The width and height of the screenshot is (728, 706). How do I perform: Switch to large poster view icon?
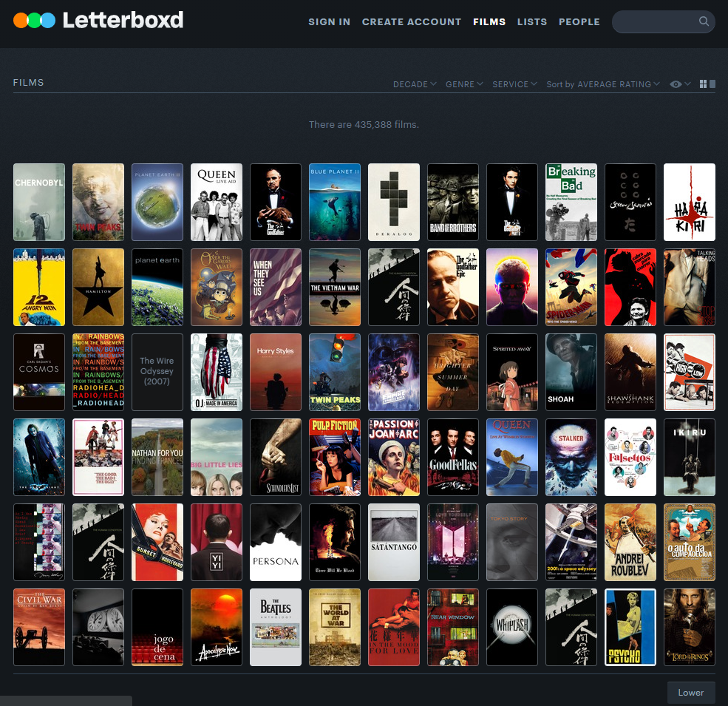[712, 84]
